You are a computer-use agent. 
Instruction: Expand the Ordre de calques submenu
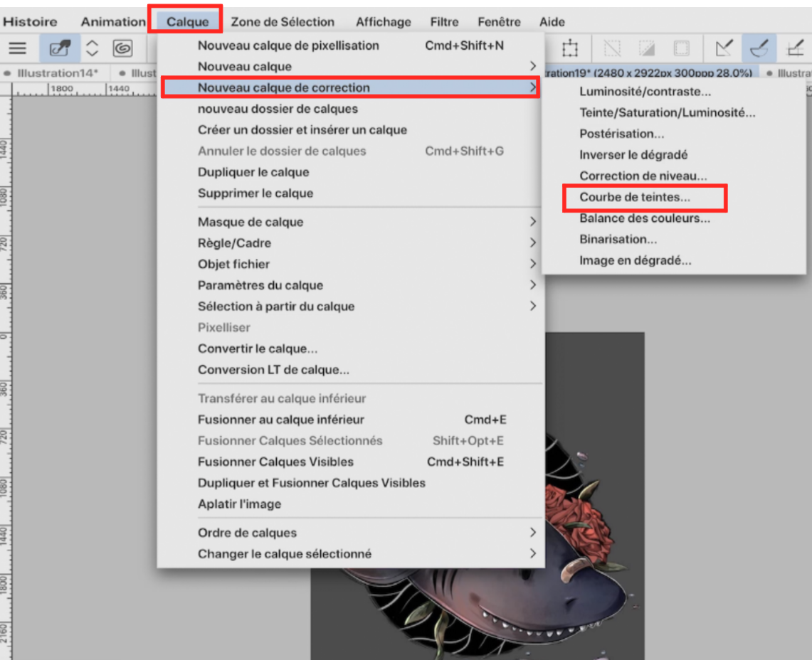pyautogui.click(x=351, y=533)
